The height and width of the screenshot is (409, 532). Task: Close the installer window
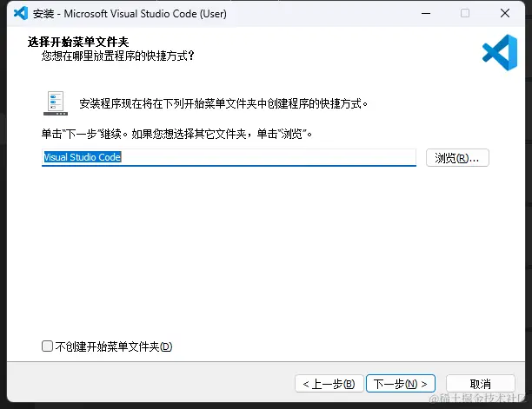(505, 13)
